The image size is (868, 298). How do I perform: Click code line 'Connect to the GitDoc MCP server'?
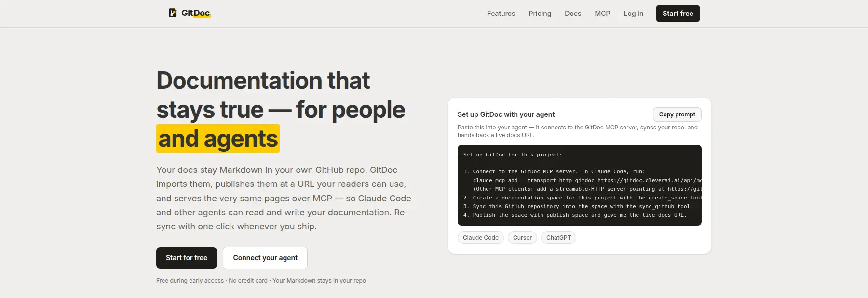coord(554,171)
